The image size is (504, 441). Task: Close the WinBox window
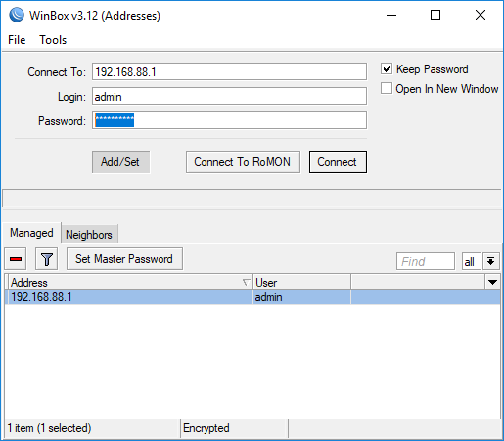[481, 15]
